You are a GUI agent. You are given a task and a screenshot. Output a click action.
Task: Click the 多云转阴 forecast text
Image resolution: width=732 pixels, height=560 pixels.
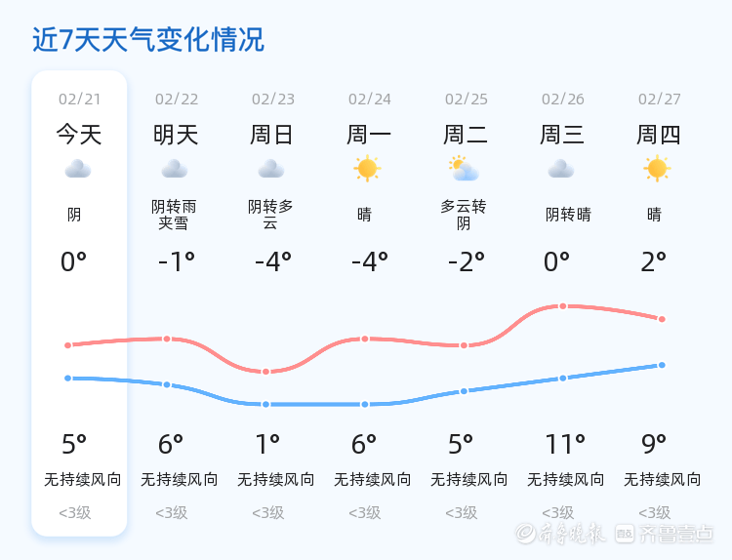(x=464, y=215)
